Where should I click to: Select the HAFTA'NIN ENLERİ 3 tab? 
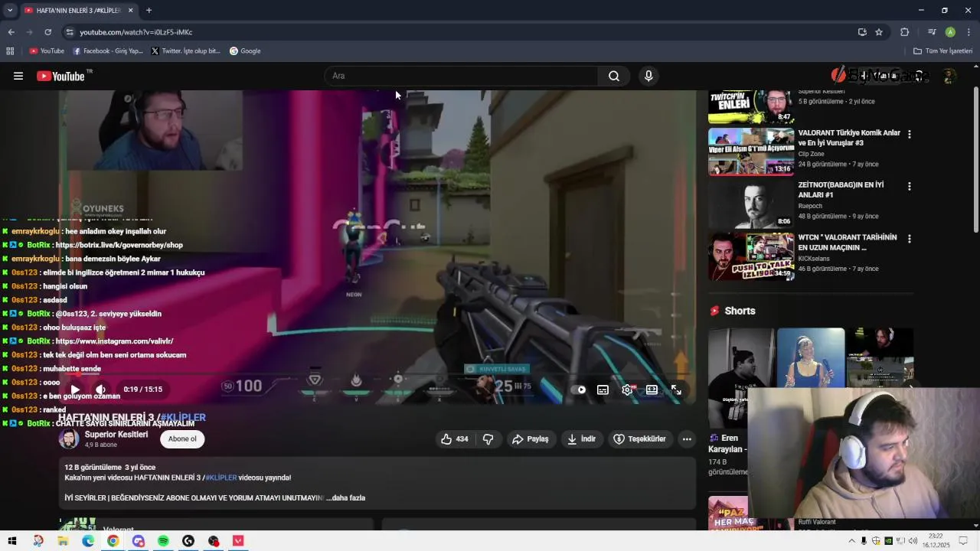(x=79, y=10)
